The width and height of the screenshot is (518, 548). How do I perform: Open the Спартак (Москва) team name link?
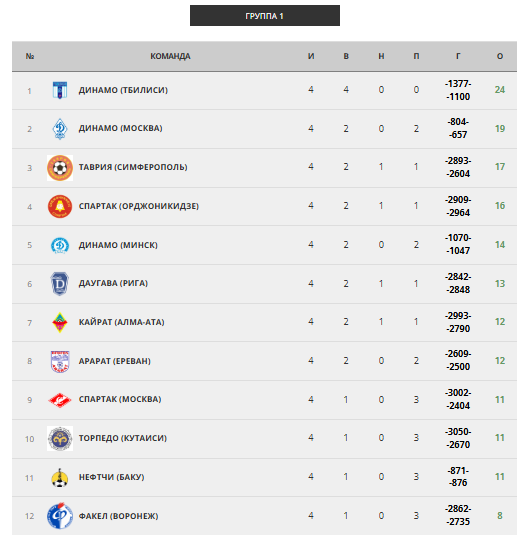pos(120,399)
